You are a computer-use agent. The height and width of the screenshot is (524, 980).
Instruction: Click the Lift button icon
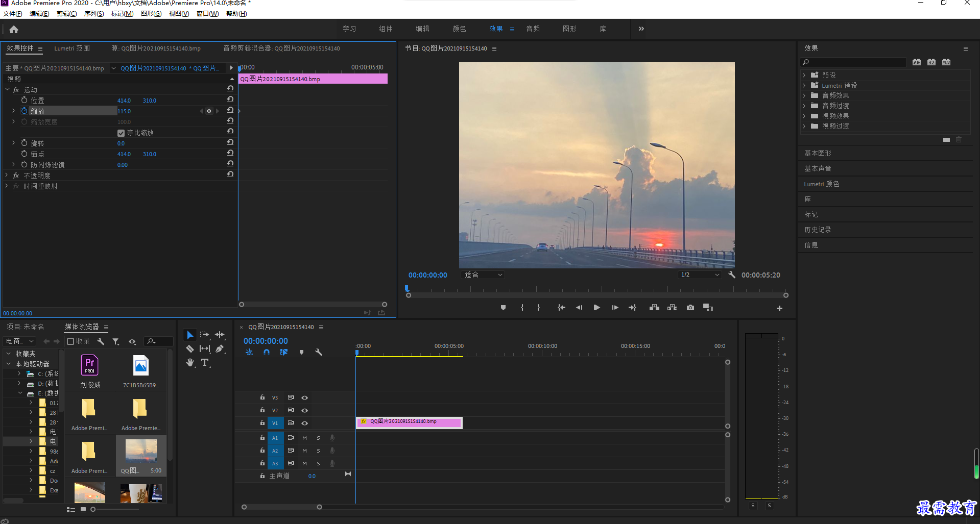pyautogui.click(x=654, y=308)
